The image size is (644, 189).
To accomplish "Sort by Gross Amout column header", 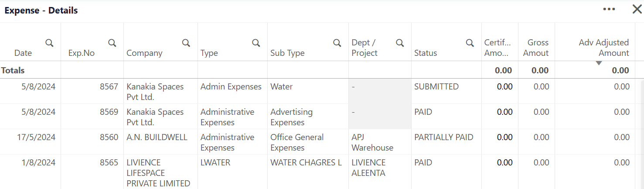I will click(x=538, y=48).
